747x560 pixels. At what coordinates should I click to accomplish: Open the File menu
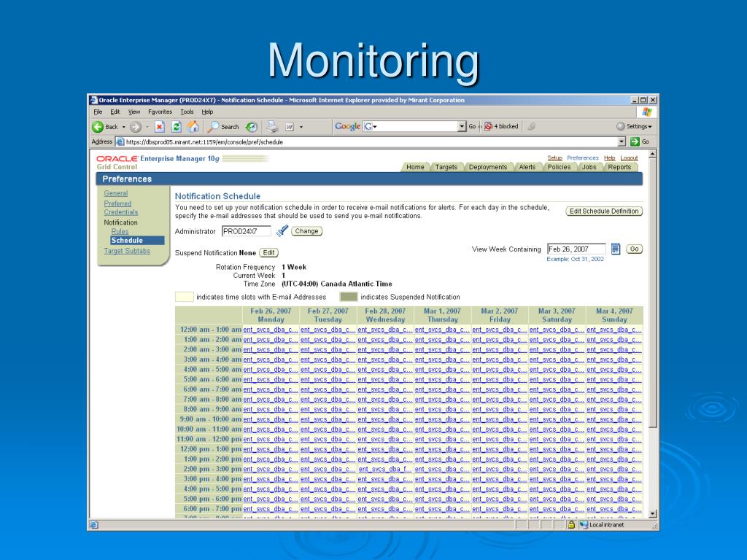[x=98, y=112]
